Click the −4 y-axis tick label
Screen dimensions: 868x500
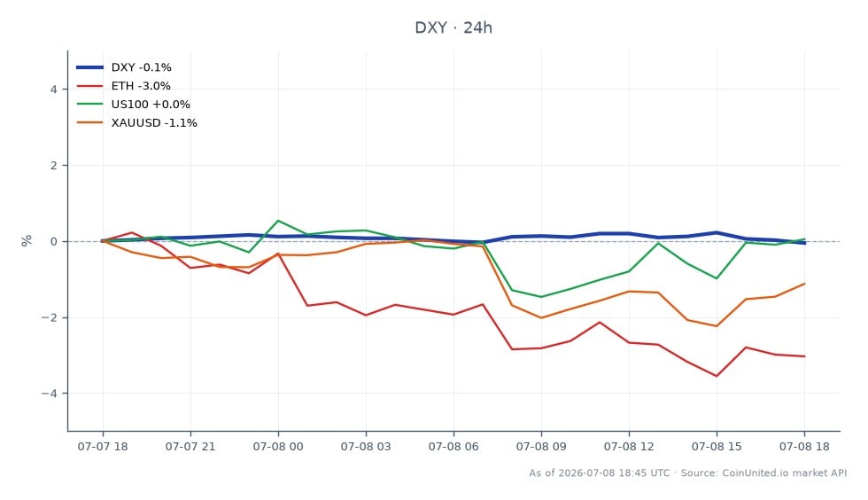tap(50, 394)
